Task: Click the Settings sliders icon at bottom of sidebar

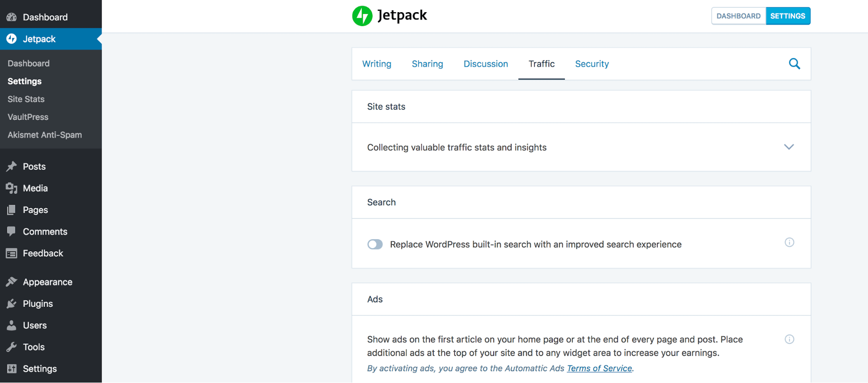Action: [12, 369]
